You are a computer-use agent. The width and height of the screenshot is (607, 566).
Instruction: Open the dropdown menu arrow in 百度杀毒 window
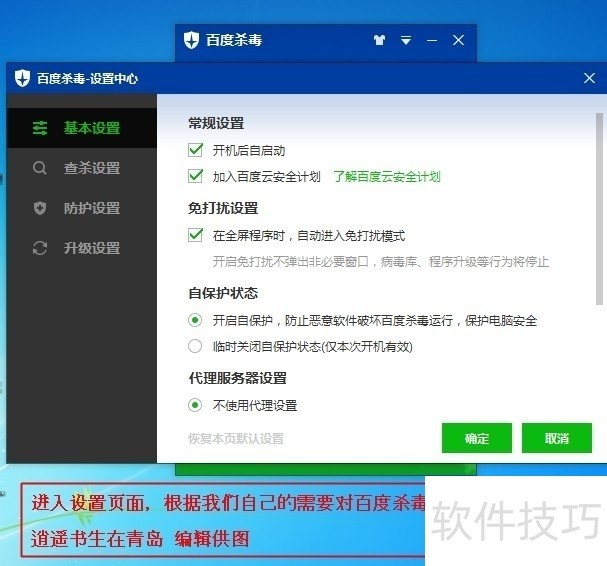tap(406, 40)
